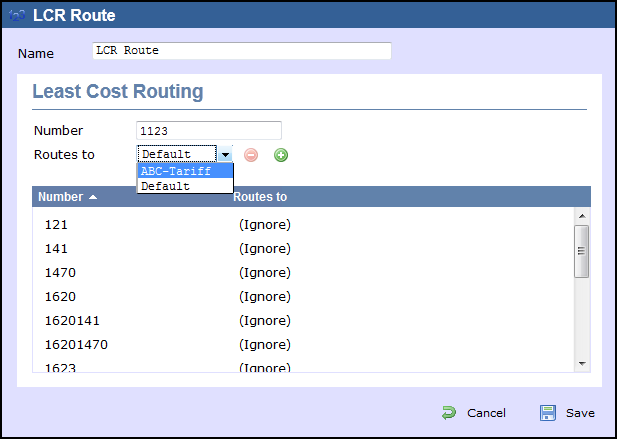Toggle the Number column sort arrow

tap(93, 198)
